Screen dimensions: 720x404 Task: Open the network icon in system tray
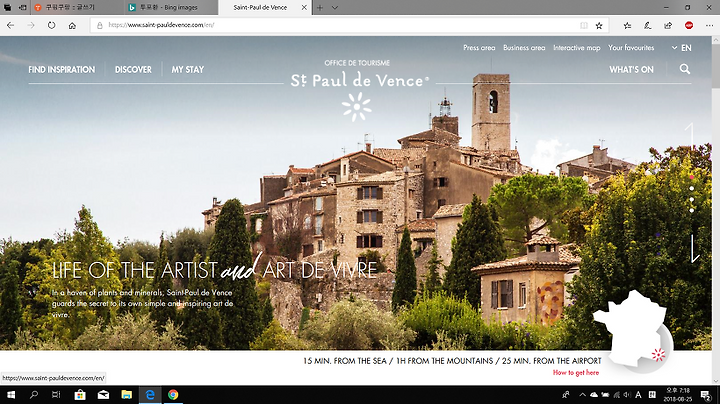pos(617,395)
